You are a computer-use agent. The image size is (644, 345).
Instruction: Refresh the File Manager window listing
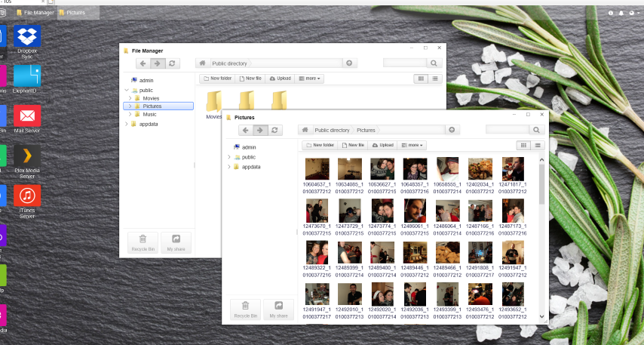coord(172,63)
